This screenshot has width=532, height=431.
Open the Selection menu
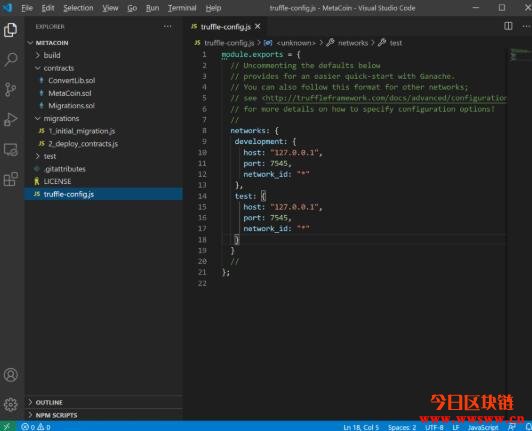78,8
